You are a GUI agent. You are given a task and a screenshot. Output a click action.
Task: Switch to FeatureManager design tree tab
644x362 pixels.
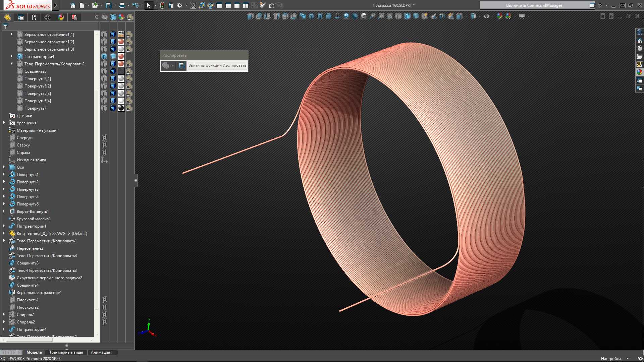(7, 17)
